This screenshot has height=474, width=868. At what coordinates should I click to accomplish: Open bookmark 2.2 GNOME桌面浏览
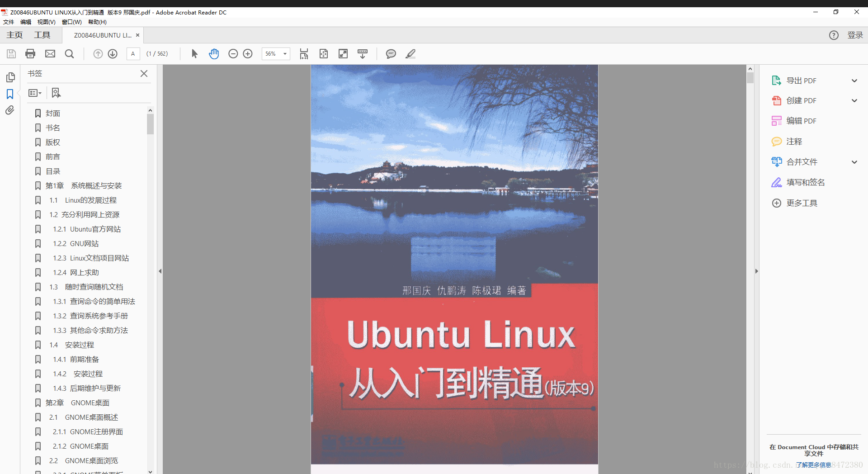click(x=83, y=461)
